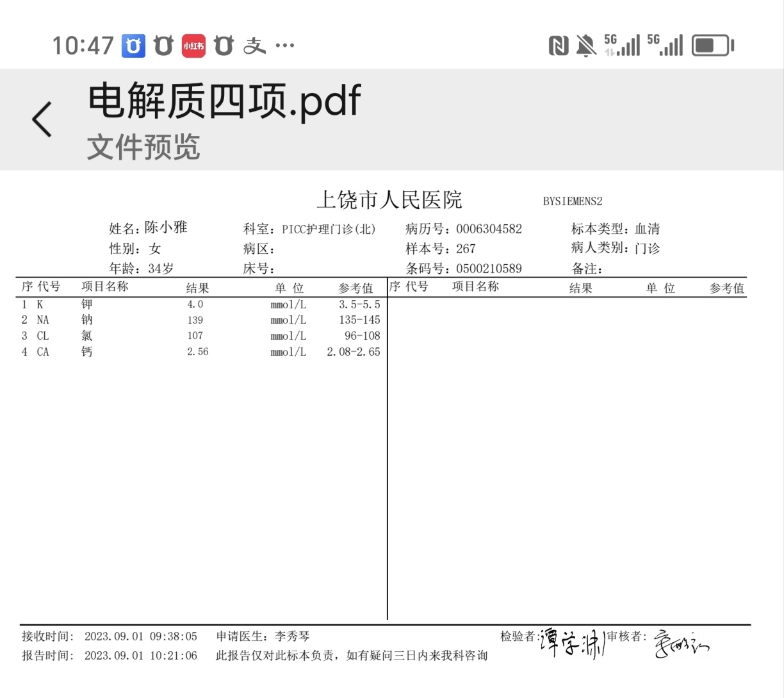The width and height of the screenshot is (784, 698).
Task: Tap the Alipay notification icon in status bar
Action: [x=254, y=46]
